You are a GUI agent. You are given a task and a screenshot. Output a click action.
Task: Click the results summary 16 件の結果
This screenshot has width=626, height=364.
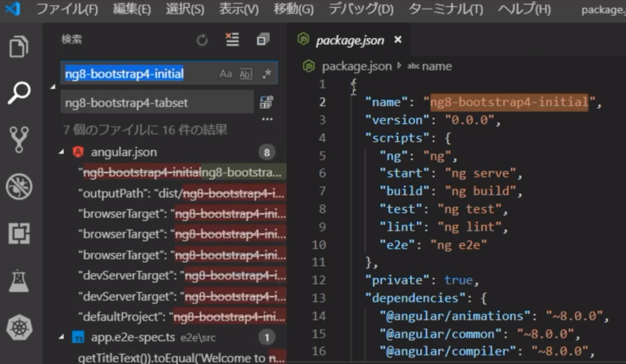coord(195,130)
